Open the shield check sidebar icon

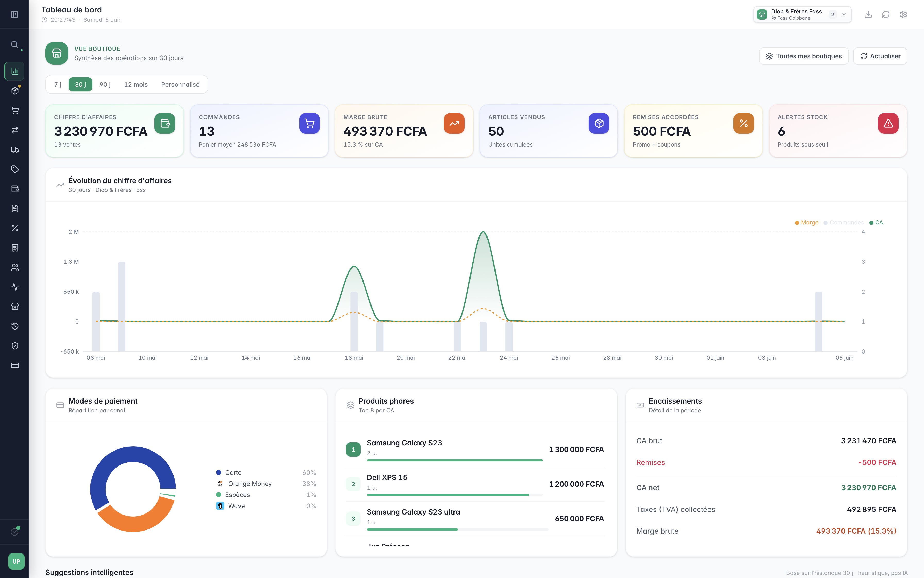[14, 346]
